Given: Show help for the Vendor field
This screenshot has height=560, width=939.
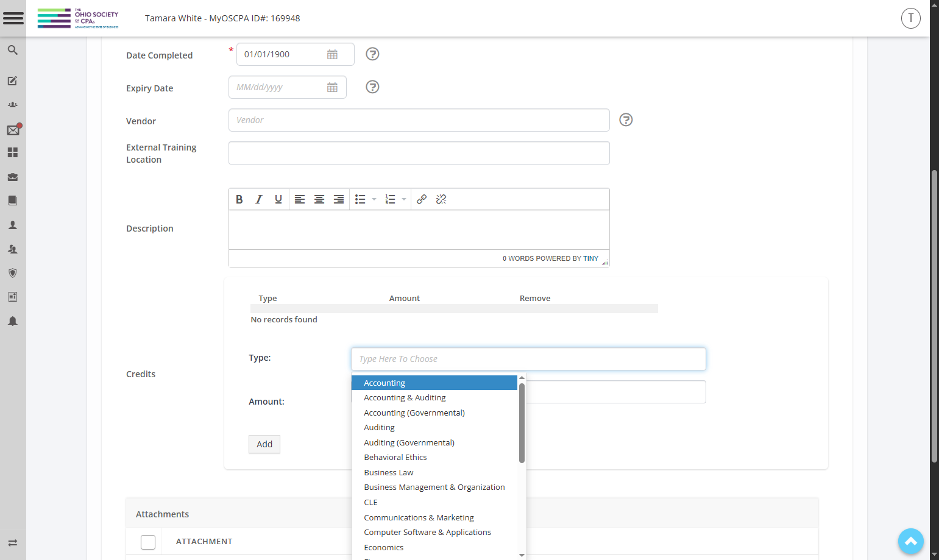Looking at the screenshot, I should click(x=626, y=120).
